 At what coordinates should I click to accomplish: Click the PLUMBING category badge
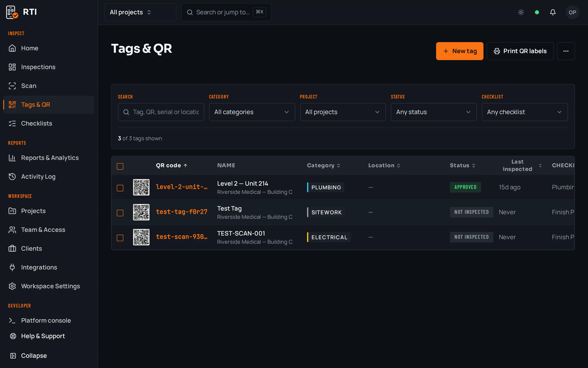coord(326,187)
